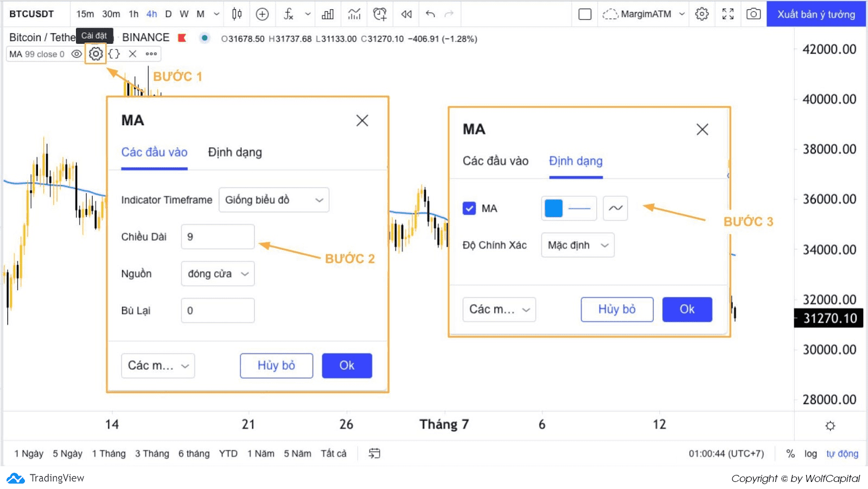Select '3 Tháng' date range

(152, 454)
